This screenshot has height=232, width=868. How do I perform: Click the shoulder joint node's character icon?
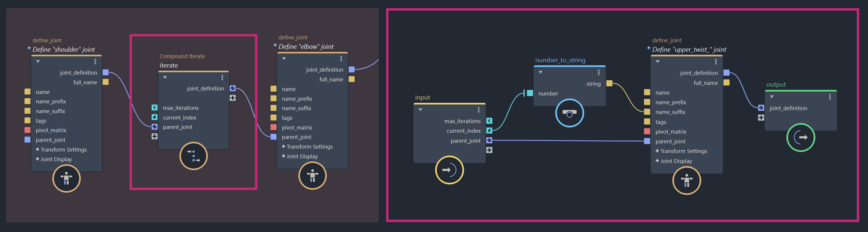click(66, 179)
